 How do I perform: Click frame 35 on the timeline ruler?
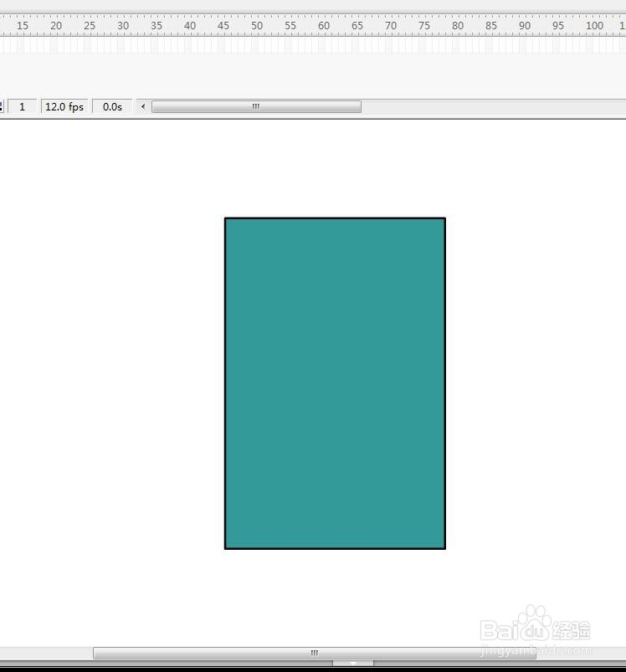pos(156,26)
